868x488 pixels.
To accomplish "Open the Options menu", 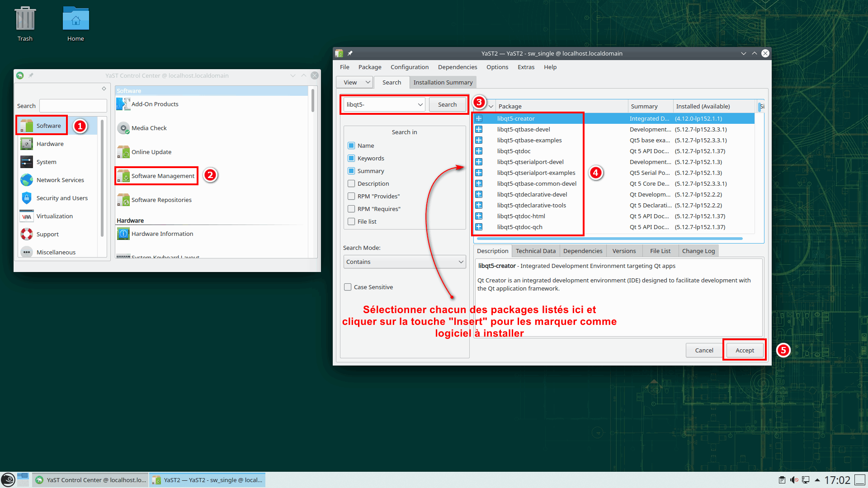I will click(497, 67).
